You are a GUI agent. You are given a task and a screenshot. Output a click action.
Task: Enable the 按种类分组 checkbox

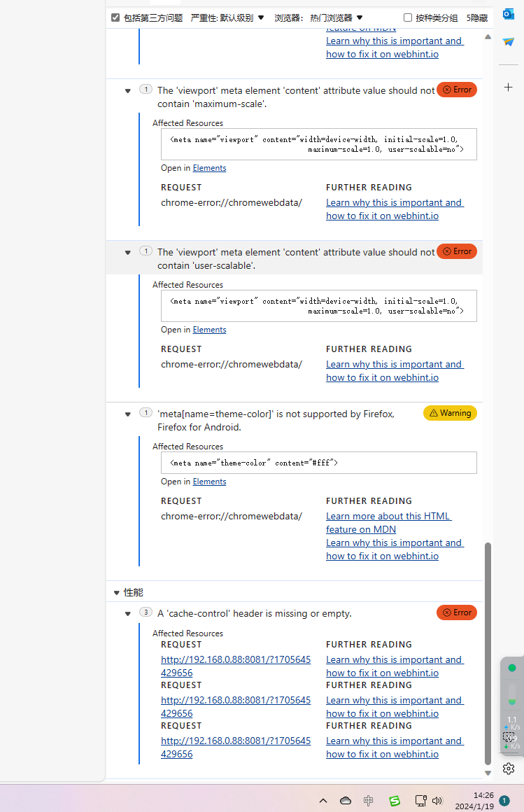[x=408, y=17]
